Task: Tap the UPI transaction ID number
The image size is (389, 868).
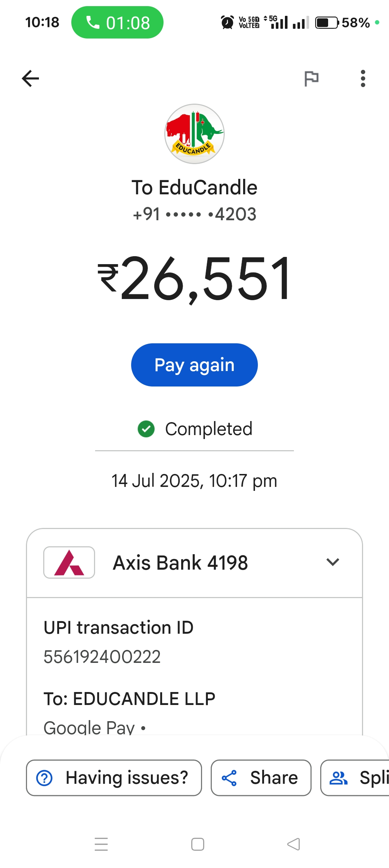Action: 102,657
